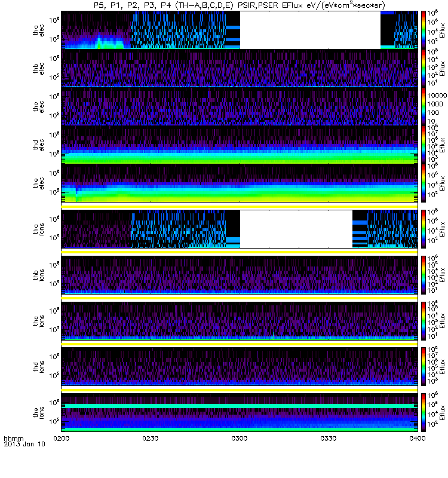Image resolution: width=448 pixels, height=478 pixels.
Task: Select the 'the ions' panel label
Action: 38,412
